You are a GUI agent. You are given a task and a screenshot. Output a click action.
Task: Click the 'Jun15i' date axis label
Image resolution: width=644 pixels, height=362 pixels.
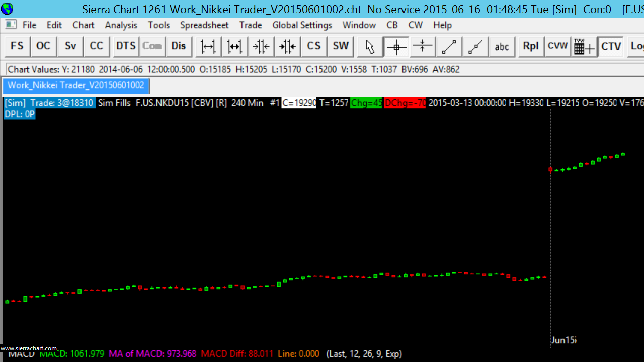pyautogui.click(x=563, y=340)
